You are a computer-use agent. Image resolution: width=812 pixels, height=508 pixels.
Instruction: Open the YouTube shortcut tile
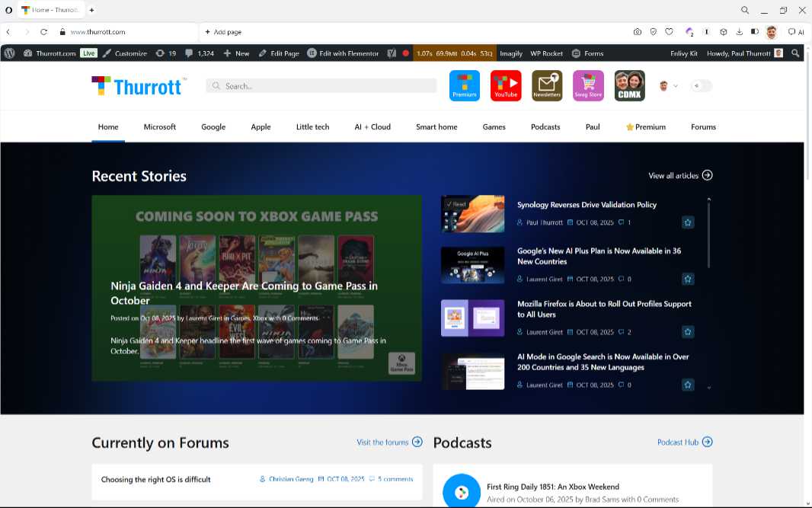click(x=505, y=85)
